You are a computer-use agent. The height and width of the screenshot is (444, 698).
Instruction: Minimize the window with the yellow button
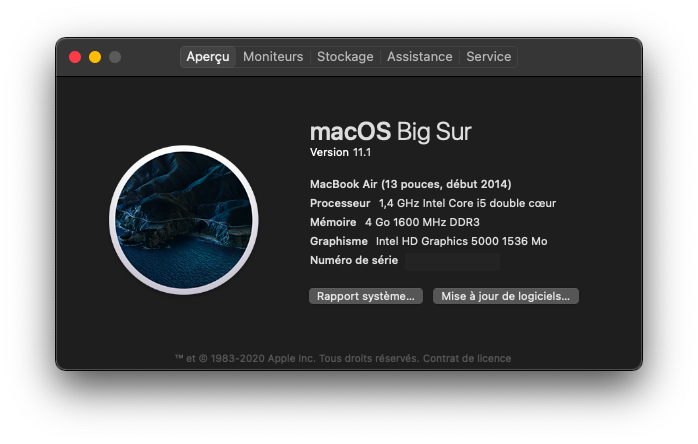click(95, 57)
